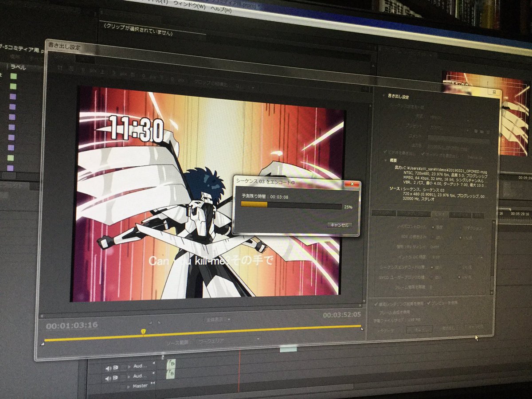Select 感度 radio for ノイズコントロール
The width and height of the screenshot is (532, 399).
click(x=433, y=227)
